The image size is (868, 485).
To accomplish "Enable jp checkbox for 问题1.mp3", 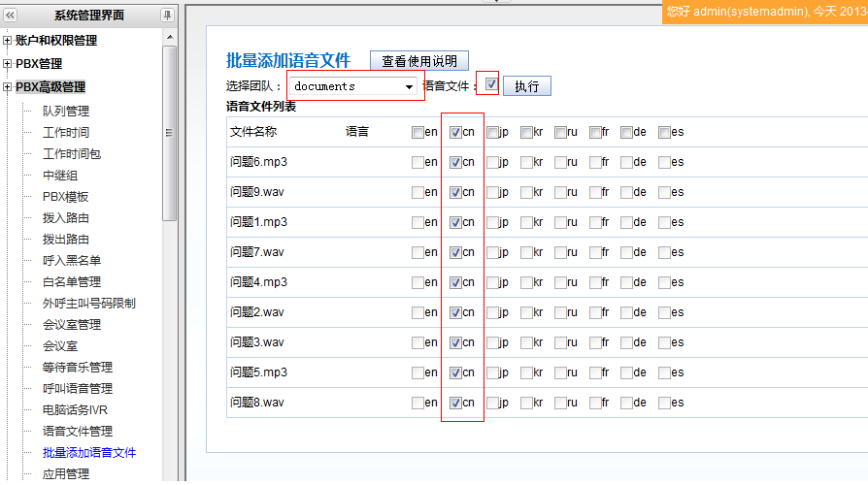I will [493, 222].
